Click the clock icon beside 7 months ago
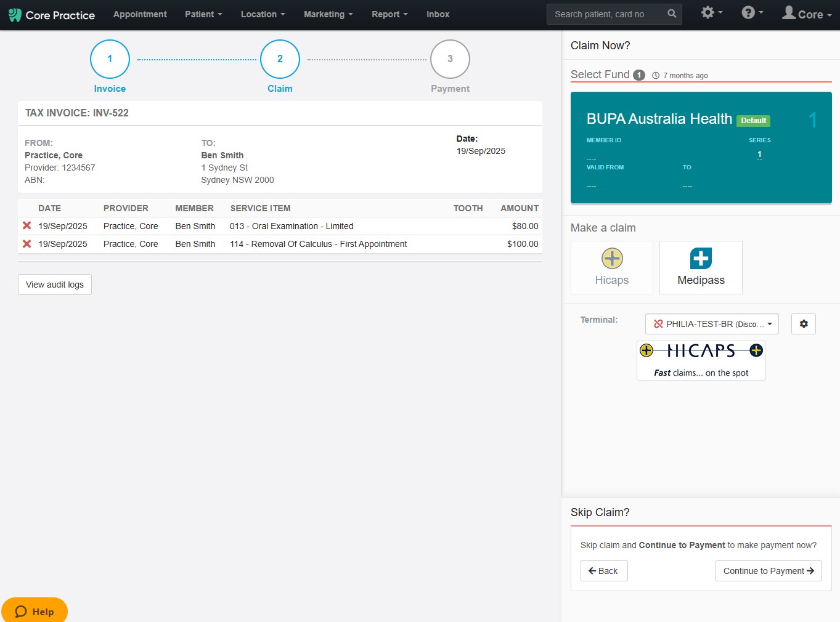The height and width of the screenshot is (622, 840). [656, 76]
